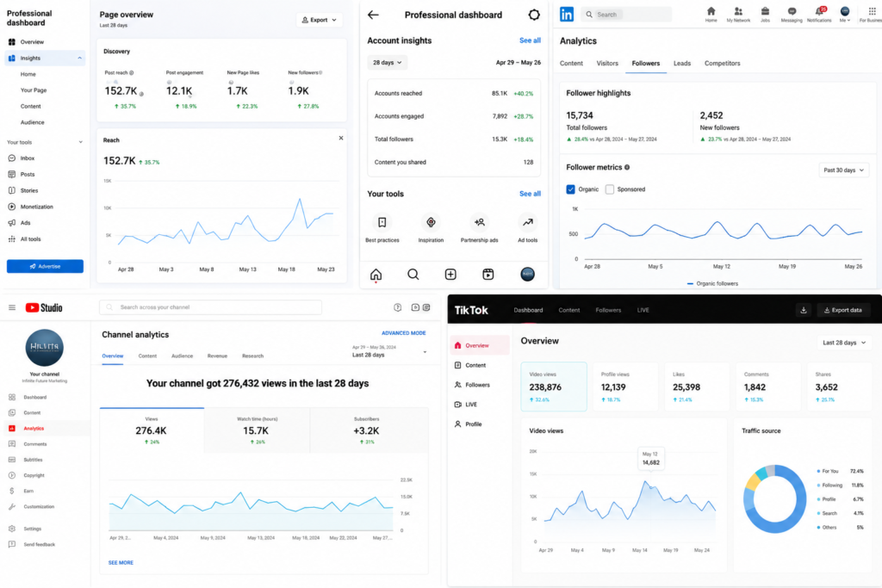The width and height of the screenshot is (882, 588).
Task: Select the TikTok Video views metric card
Action: [x=554, y=387]
